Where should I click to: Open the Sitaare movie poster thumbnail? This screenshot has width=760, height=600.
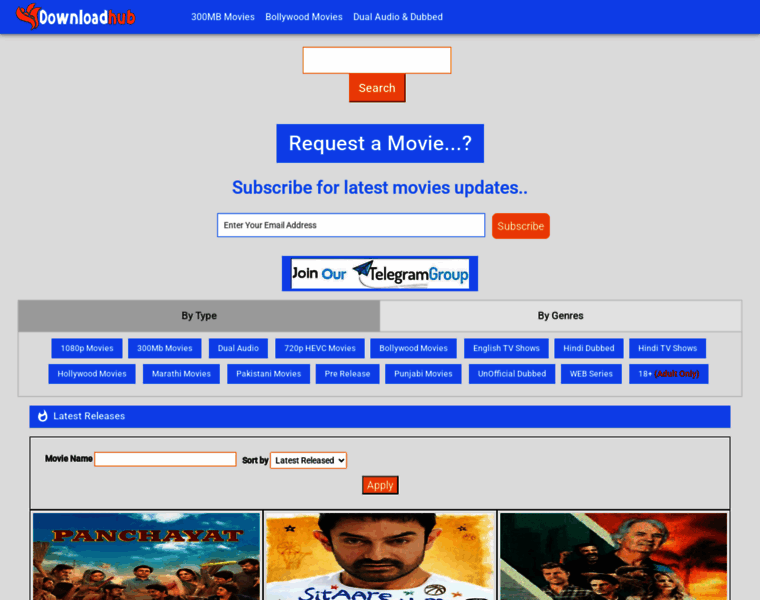pos(380,556)
